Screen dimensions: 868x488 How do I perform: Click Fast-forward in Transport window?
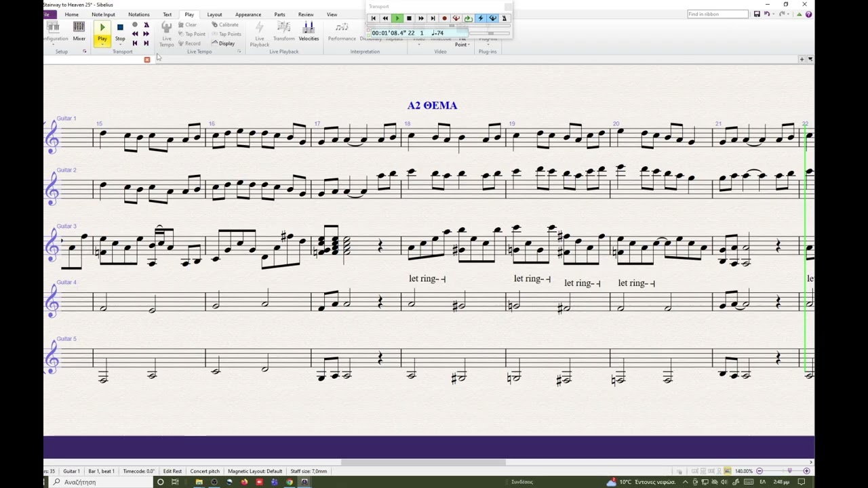420,18
